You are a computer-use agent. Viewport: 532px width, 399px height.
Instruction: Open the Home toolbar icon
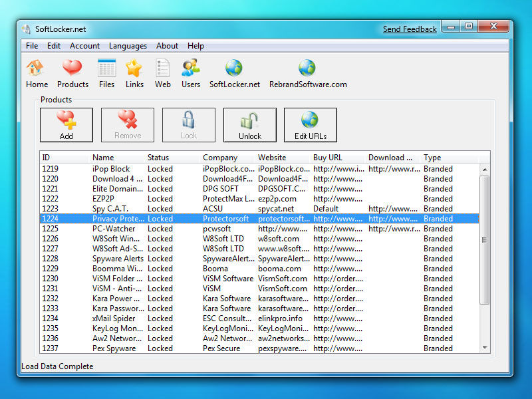coord(37,74)
